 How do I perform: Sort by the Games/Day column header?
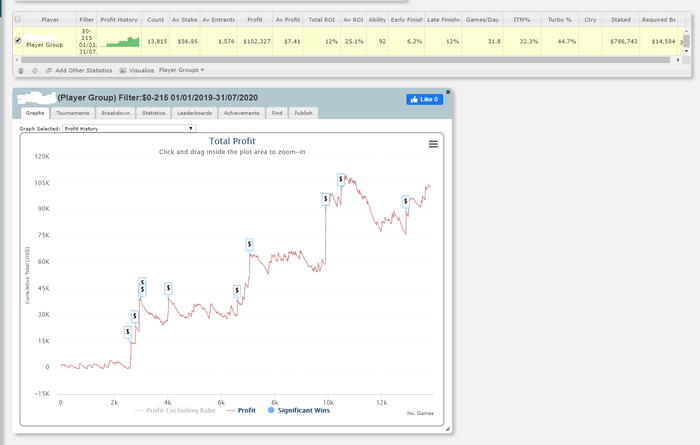click(482, 20)
